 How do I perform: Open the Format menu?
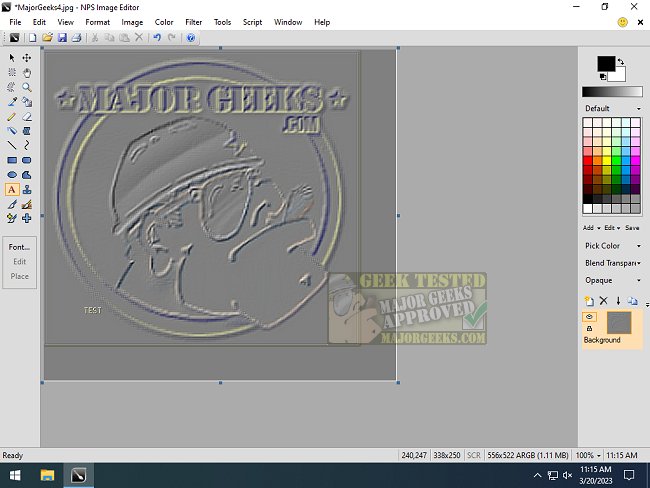click(97, 22)
